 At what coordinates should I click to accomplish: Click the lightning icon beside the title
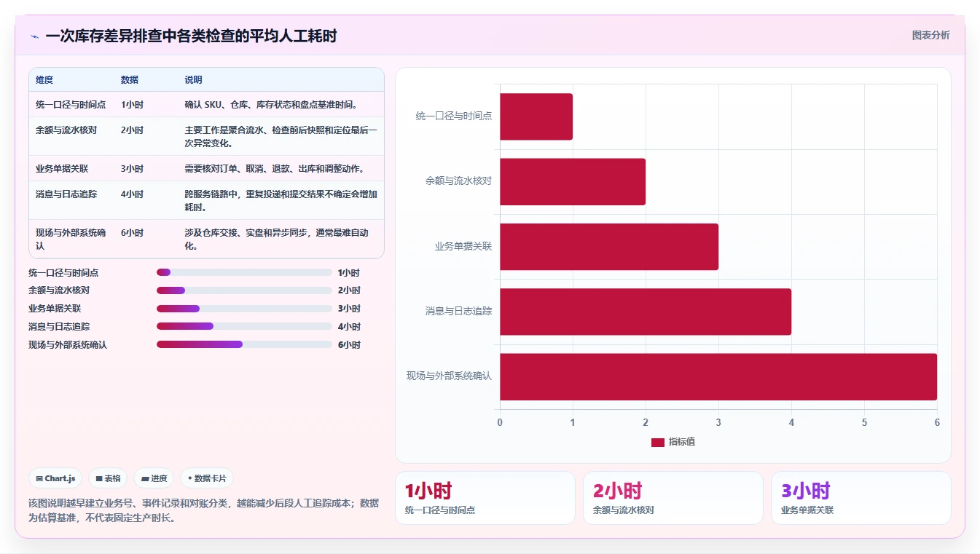[34, 36]
